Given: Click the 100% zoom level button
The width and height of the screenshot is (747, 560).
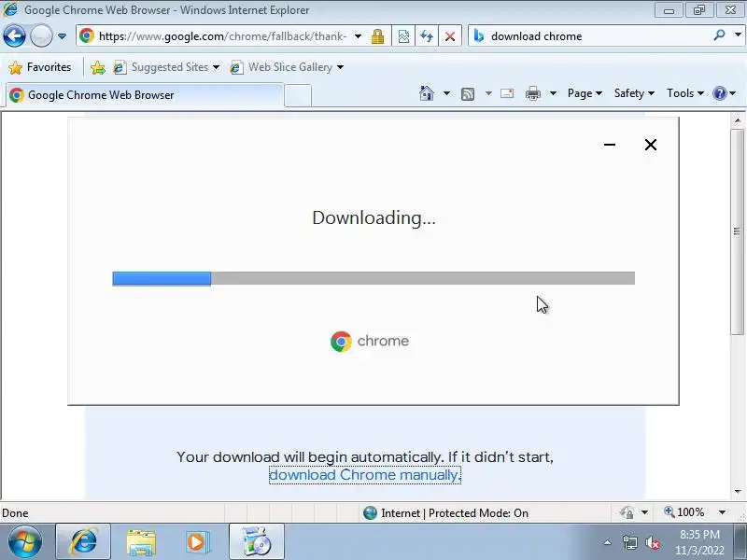Looking at the screenshot, I should pos(684,512).
